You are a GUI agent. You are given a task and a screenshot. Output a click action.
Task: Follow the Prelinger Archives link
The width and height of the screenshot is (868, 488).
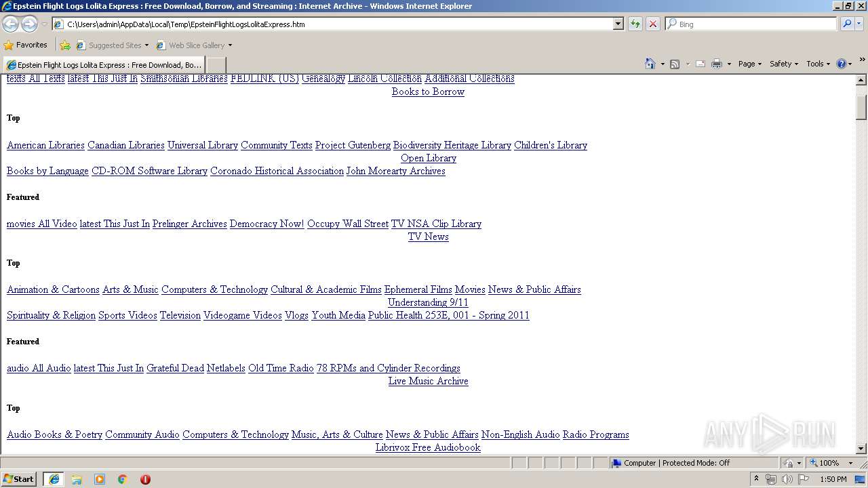189,224
